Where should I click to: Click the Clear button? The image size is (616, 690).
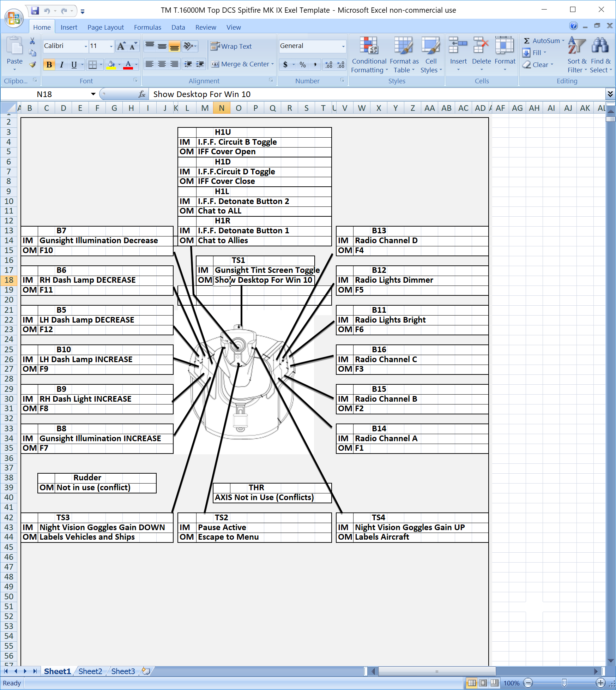click(538, 65)
